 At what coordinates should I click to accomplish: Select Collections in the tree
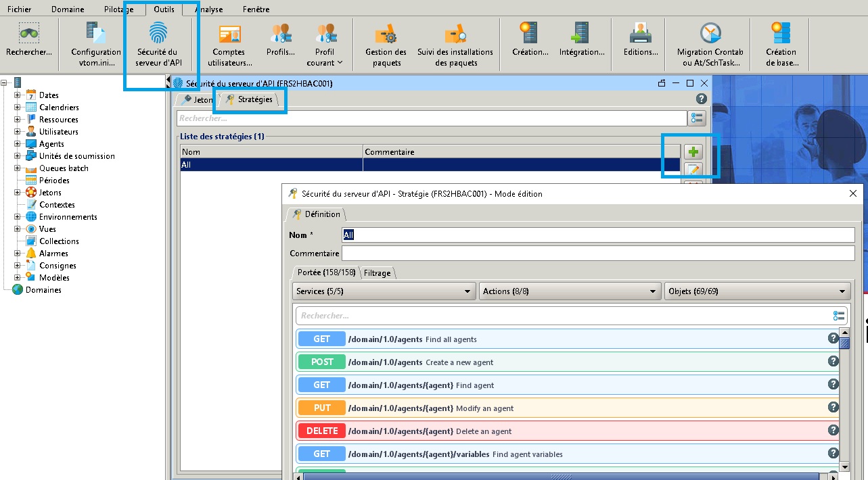[59, 241]
